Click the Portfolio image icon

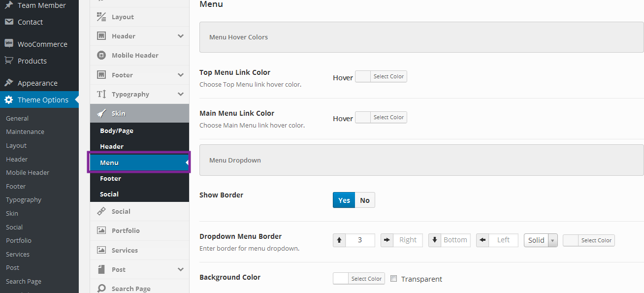click(x=101, y=230)
